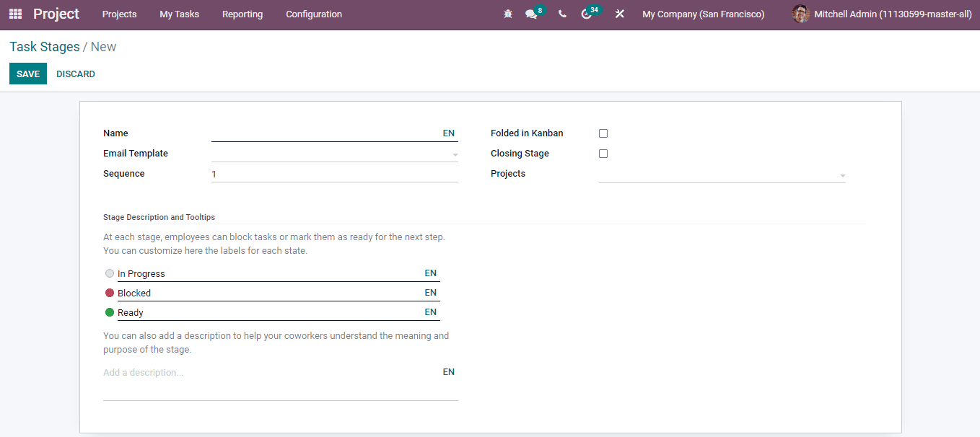Image resolution: width=980 pixels, height=437 pixels.
Task: Click My Company (San Francisco) selector
Action: click(x=702, y=14)
